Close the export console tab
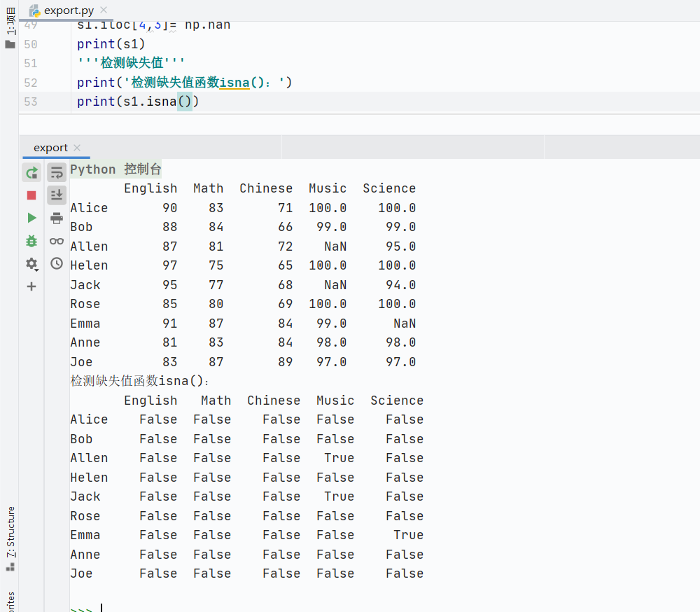700x612 pixels. click(77, 148)
